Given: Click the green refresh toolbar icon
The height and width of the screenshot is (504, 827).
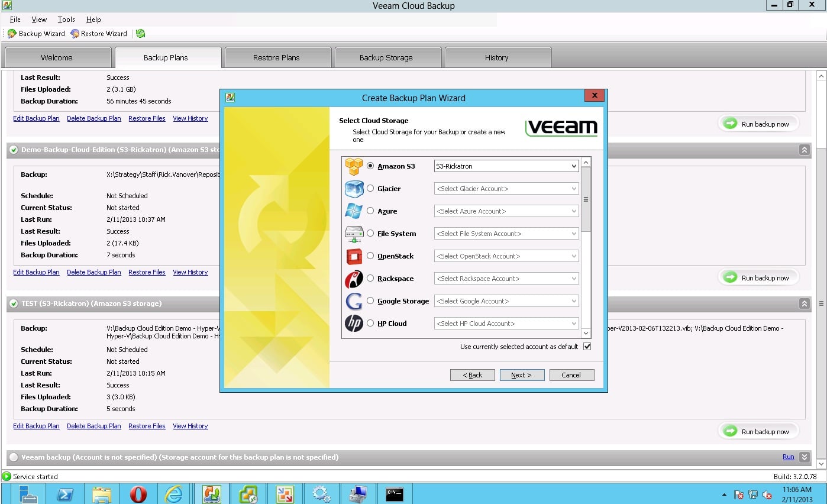Looking at the screenshot, I should (140, 34).
